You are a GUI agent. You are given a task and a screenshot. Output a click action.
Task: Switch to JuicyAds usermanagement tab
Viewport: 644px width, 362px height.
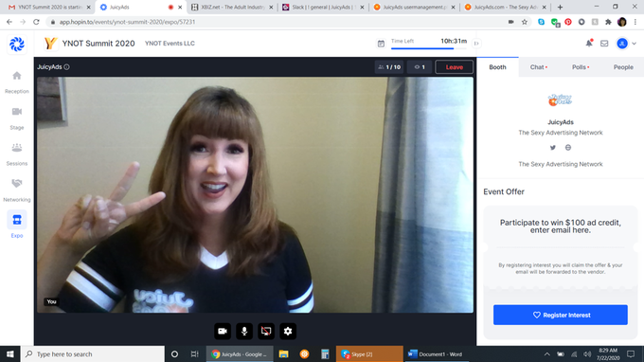[x=414, y=7]
